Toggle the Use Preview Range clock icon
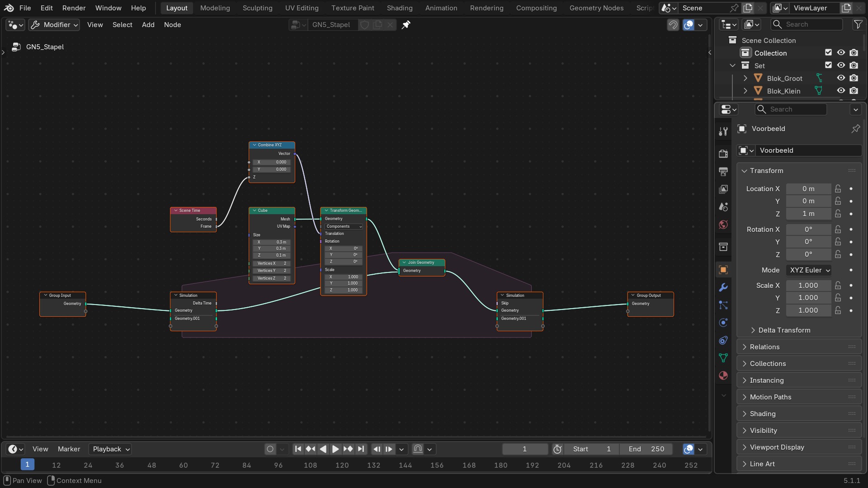This screenshot has height=488, width=868. tap(557, 449)
